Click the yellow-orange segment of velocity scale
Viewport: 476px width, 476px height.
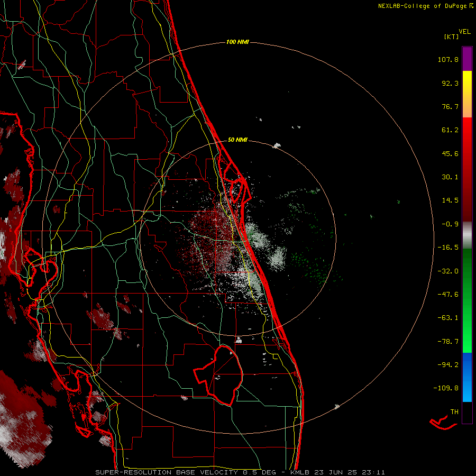click(x=467, y=94)
